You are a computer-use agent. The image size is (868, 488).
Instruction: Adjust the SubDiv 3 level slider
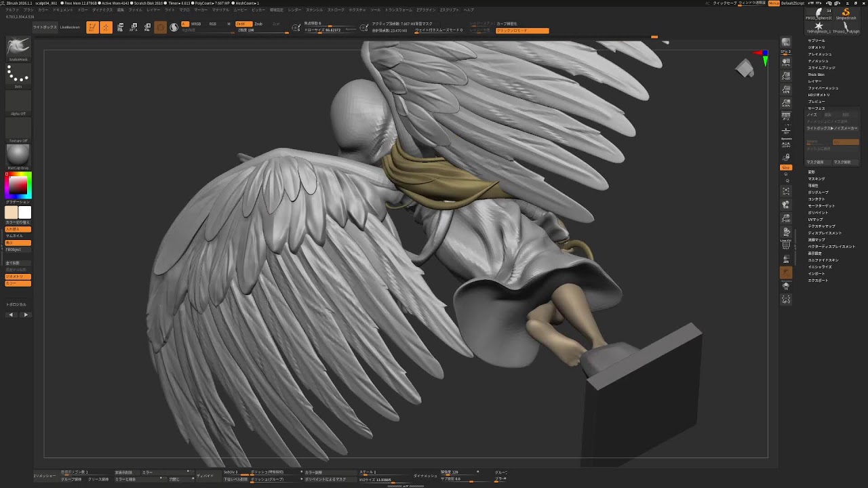coord(236,472)
